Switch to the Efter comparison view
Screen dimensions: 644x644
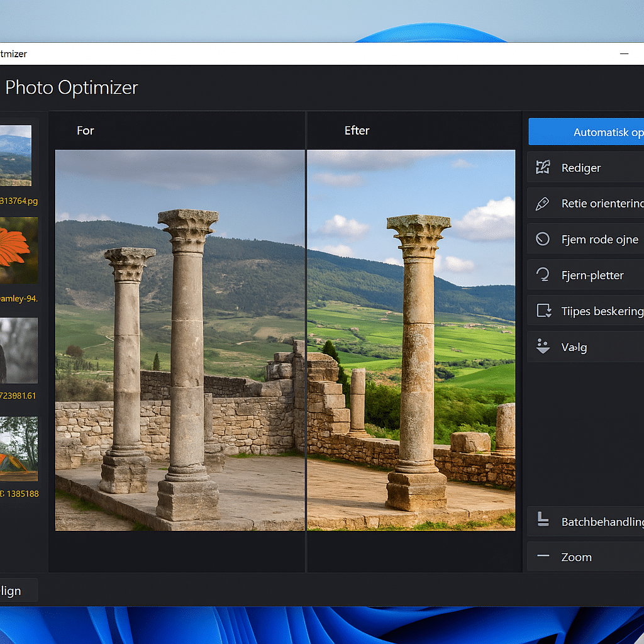[357, 130]
